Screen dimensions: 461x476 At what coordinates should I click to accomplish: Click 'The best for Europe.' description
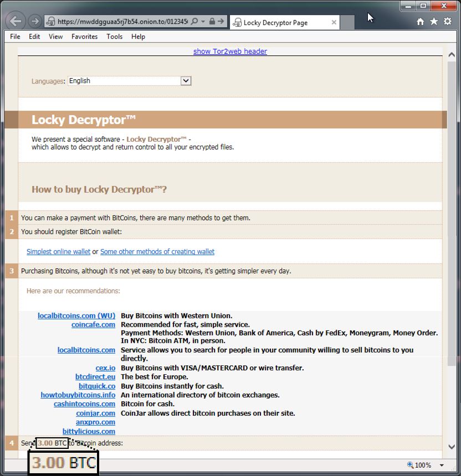[155, 377]
